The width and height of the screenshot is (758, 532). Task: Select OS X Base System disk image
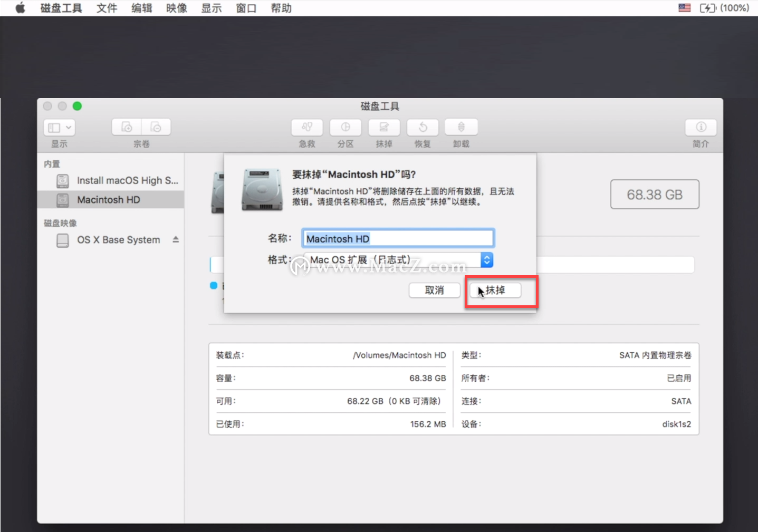pos(111,240)
